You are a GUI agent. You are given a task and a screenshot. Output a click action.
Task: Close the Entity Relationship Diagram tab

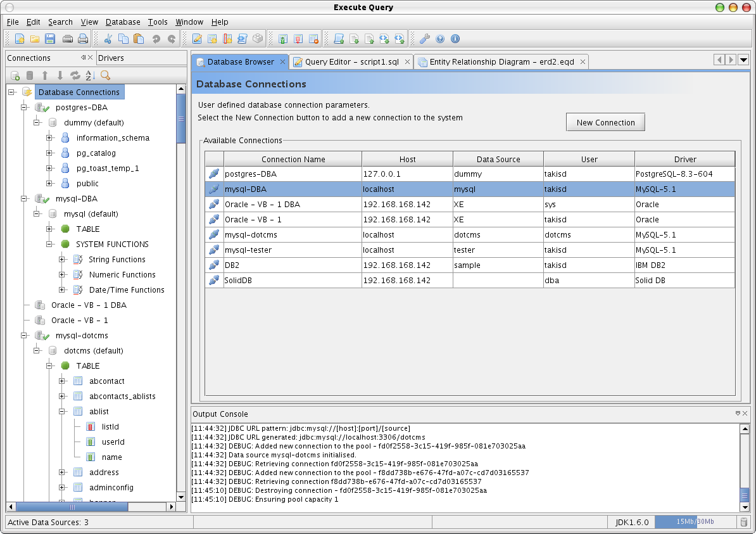(583, 61)
